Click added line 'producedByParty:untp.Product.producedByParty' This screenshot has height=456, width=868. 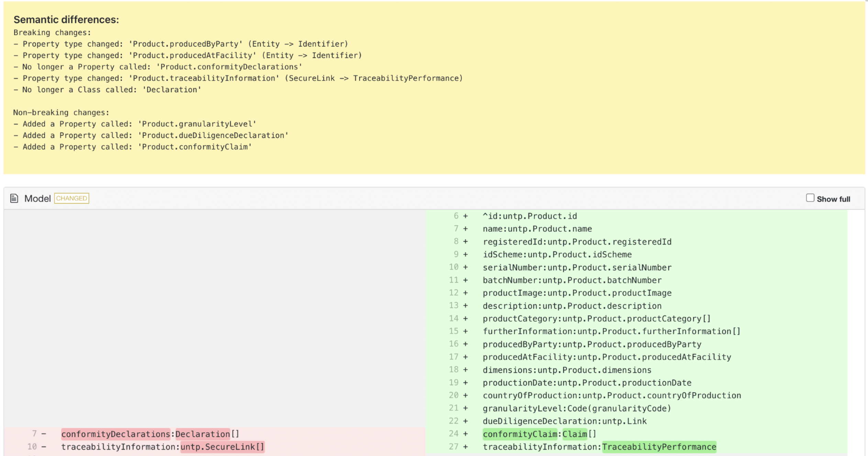[592, 344]
